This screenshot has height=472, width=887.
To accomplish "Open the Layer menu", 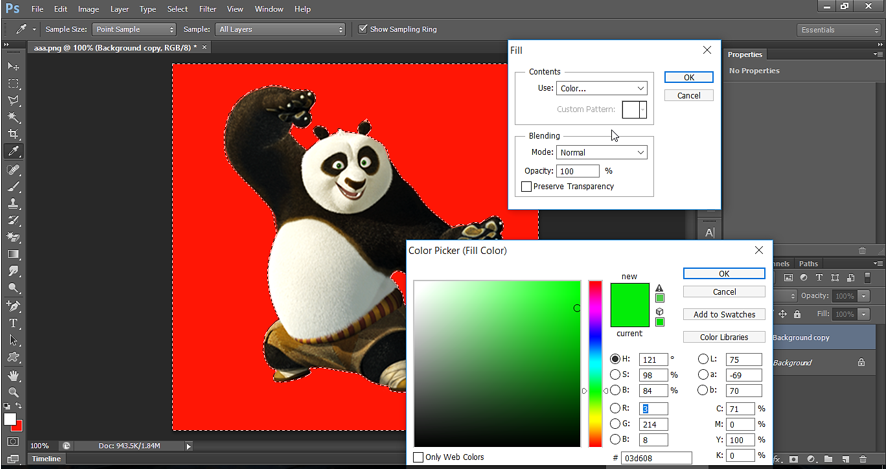I will 119,9.
